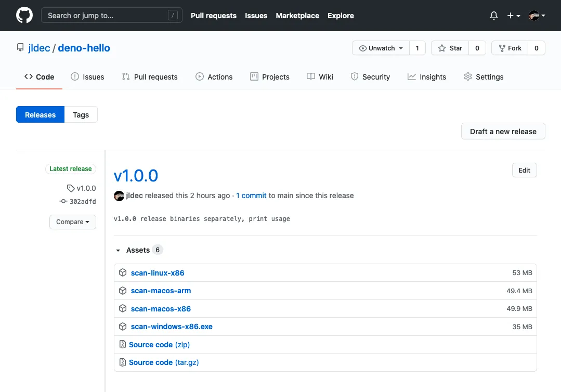
Task: Click the tag icon beside v1.0.0
Action: tap(71, 188)
